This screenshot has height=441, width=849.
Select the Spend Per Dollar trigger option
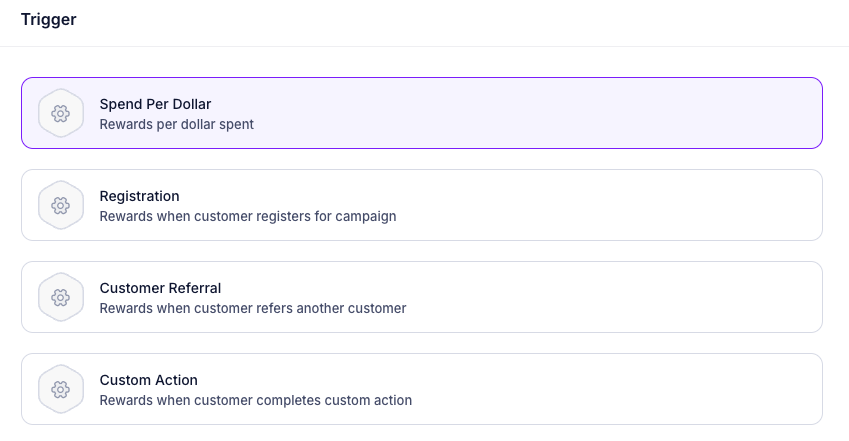[421, 113]
